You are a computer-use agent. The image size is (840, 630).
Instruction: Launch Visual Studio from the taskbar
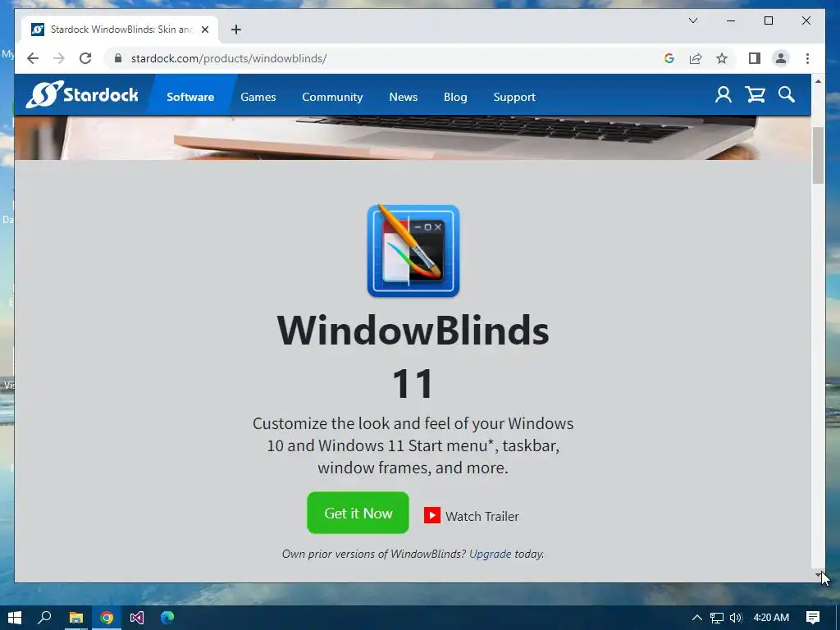(137, 618)
